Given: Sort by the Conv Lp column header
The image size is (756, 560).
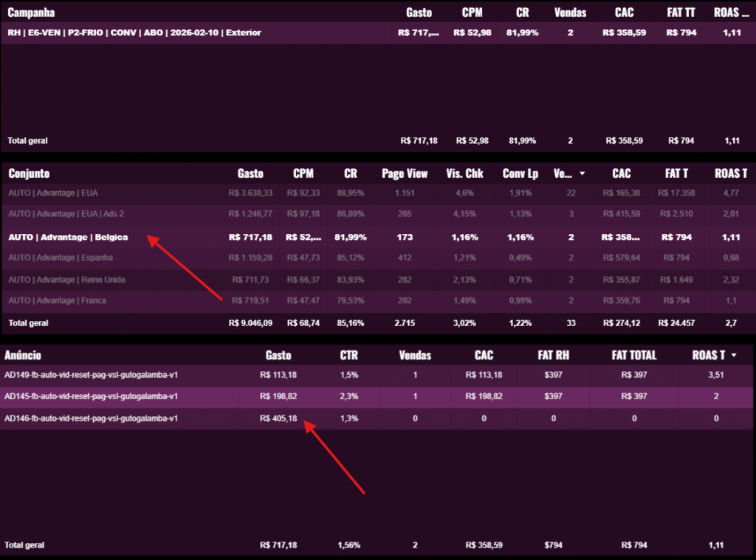Looking at the screenshot, I should point(520,174).
